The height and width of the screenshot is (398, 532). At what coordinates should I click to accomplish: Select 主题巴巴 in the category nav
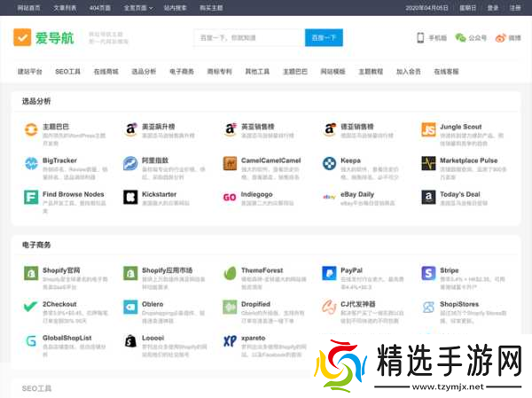point(295,72)
